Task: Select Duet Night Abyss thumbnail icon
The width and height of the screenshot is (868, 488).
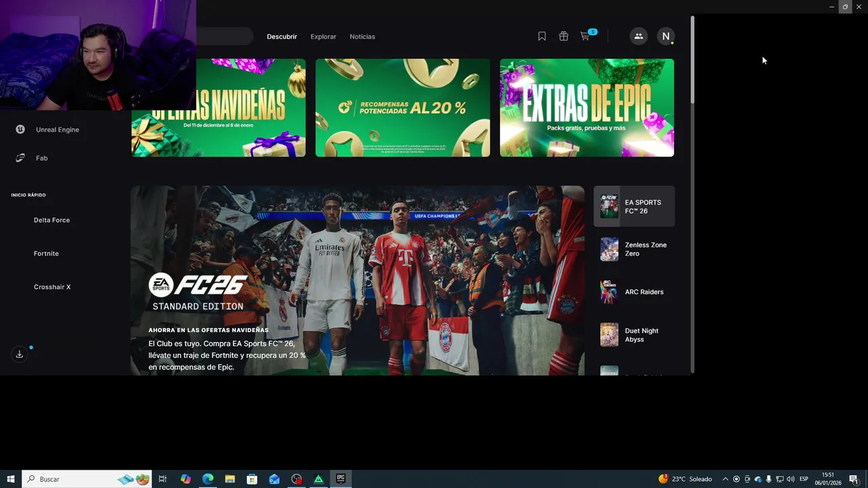Action: [x=609, y=335]
